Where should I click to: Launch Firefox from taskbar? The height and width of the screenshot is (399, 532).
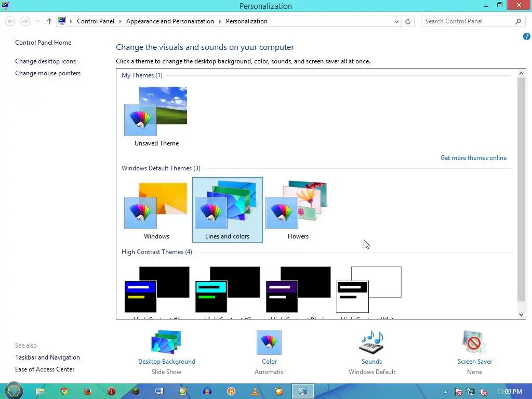coord(87,392)
